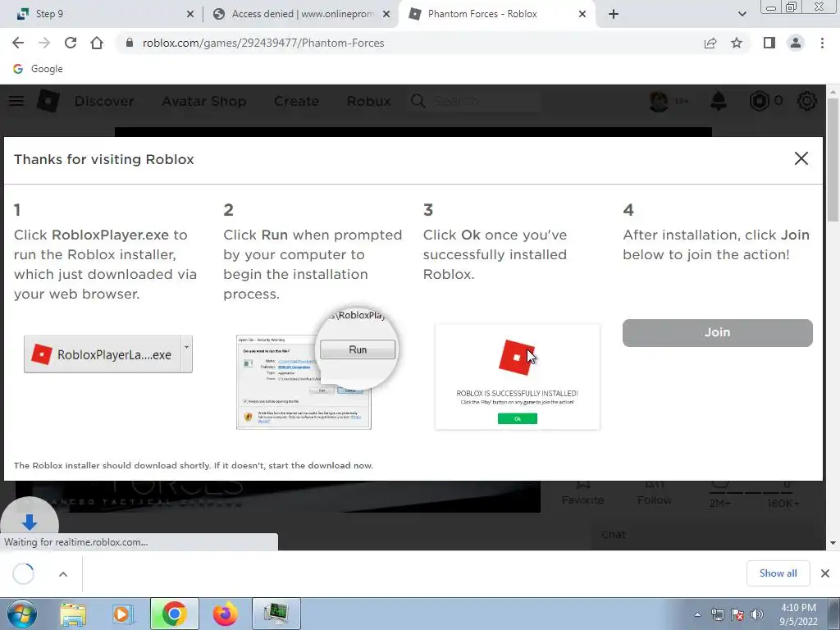This screenshot has height=630, width=840.
Task: Toggle the browser side panel icon
Action: coord(769,43)
